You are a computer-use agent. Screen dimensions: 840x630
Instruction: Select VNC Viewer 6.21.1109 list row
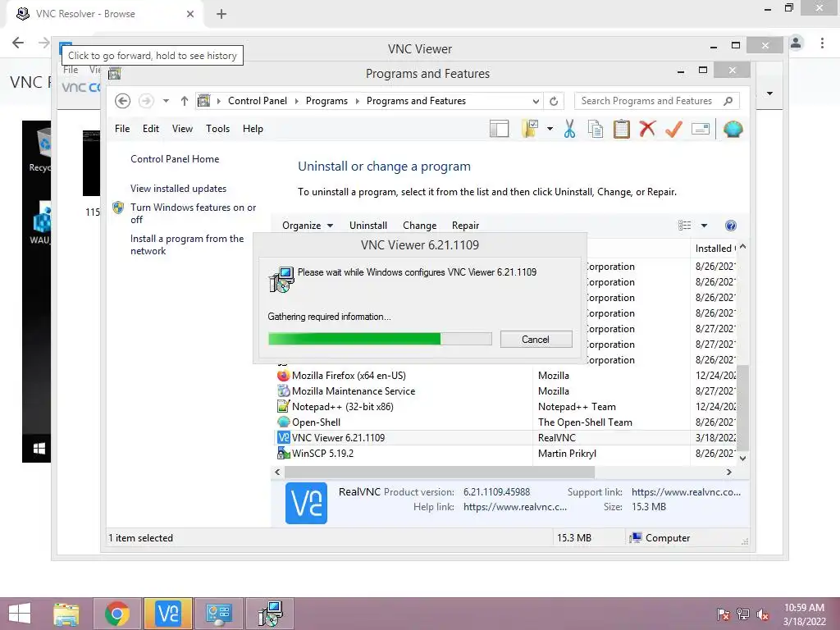[505, 438]
